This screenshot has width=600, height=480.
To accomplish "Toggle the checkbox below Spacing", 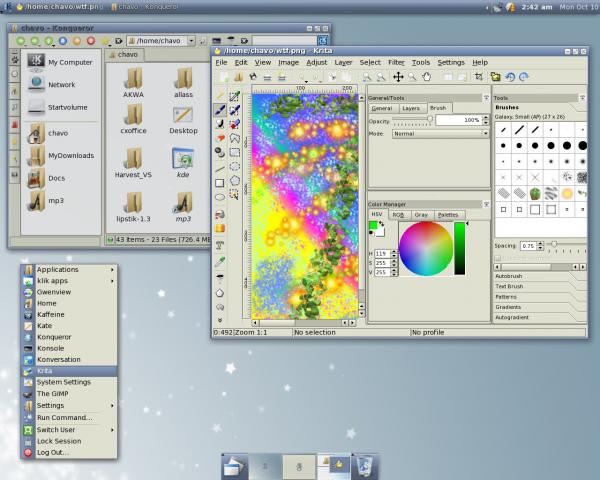I will click(x=498, y=258).
